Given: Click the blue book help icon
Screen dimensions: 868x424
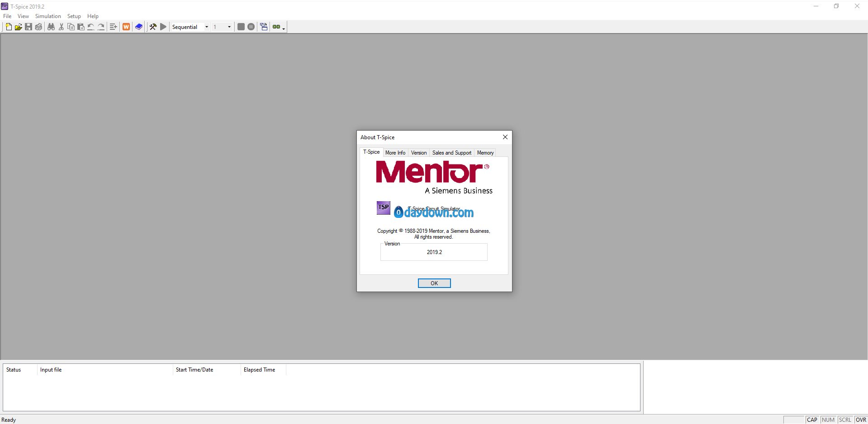Looking at the screenshot, I should point(139,27).
